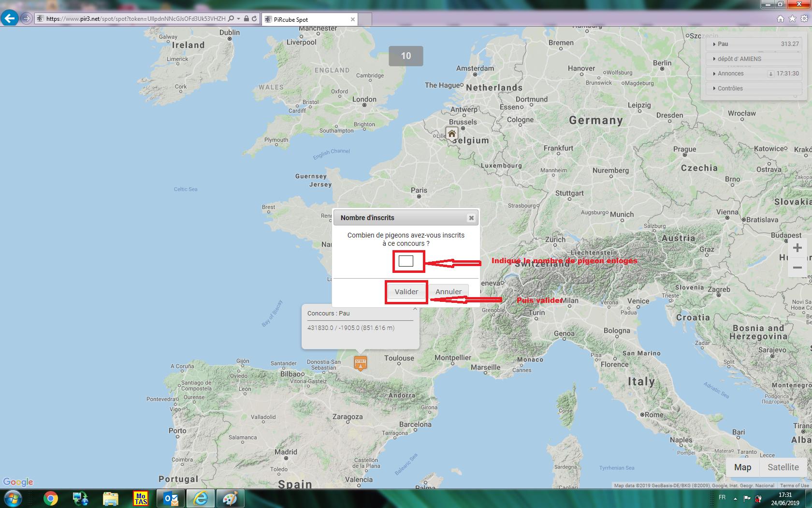Switch to Satellite view
This screenshot has width=812, height=508.
(x=783, y=467)
